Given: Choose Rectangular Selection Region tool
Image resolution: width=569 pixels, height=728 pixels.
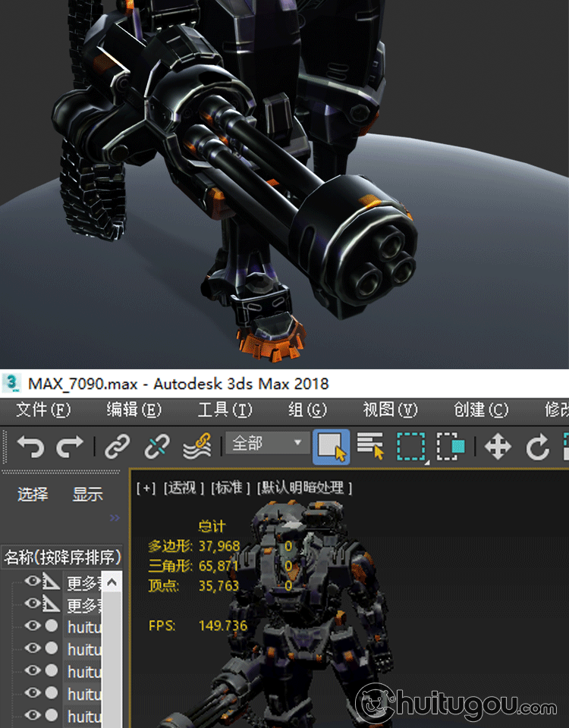Looking at the screenshot, I should [410, 447].
